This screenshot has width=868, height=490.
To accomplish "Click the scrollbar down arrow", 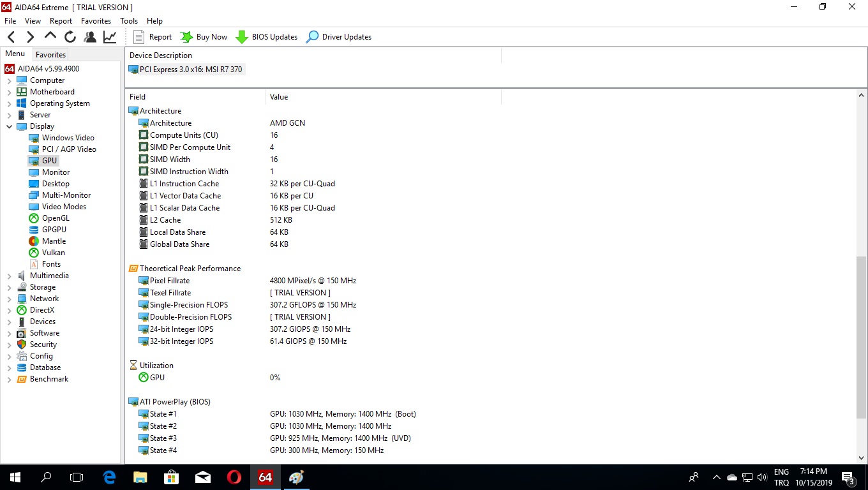I will tap(861, 457).
